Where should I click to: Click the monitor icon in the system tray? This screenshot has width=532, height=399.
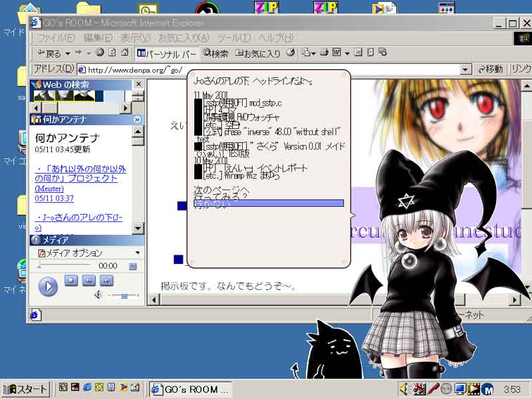point(460,388)
